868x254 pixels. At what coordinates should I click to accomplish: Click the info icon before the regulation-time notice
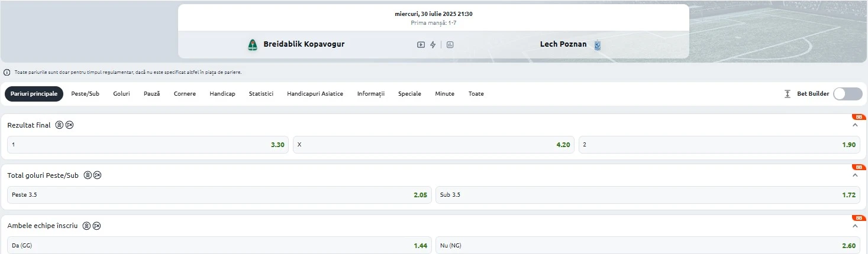pos(7,72)
